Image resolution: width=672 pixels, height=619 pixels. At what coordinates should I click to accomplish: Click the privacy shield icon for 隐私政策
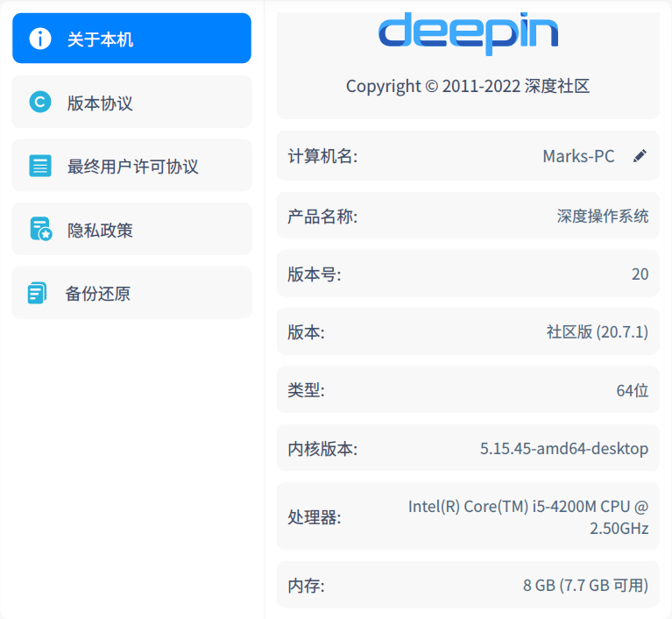click(x=41, y=229)
